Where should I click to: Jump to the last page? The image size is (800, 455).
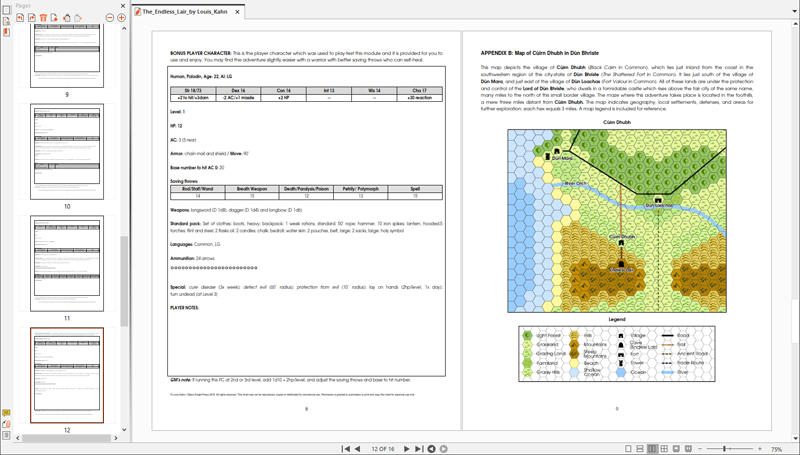(418, 449)
